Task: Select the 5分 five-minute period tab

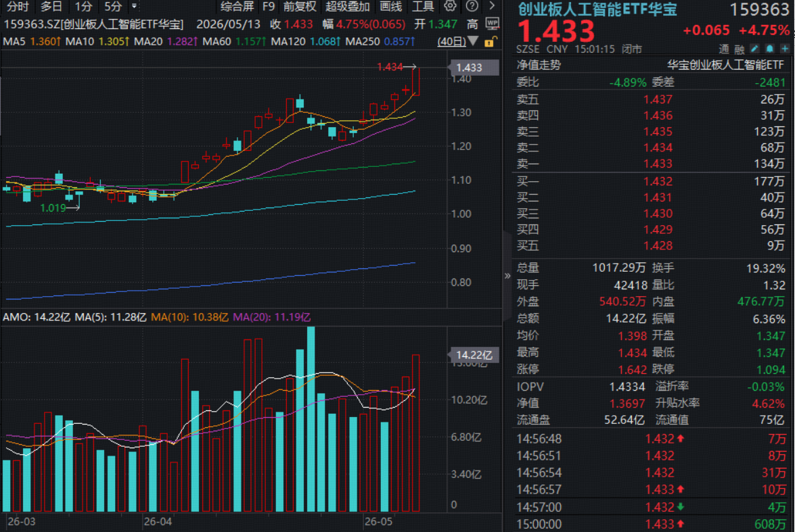Action: (x=113, y=7)
